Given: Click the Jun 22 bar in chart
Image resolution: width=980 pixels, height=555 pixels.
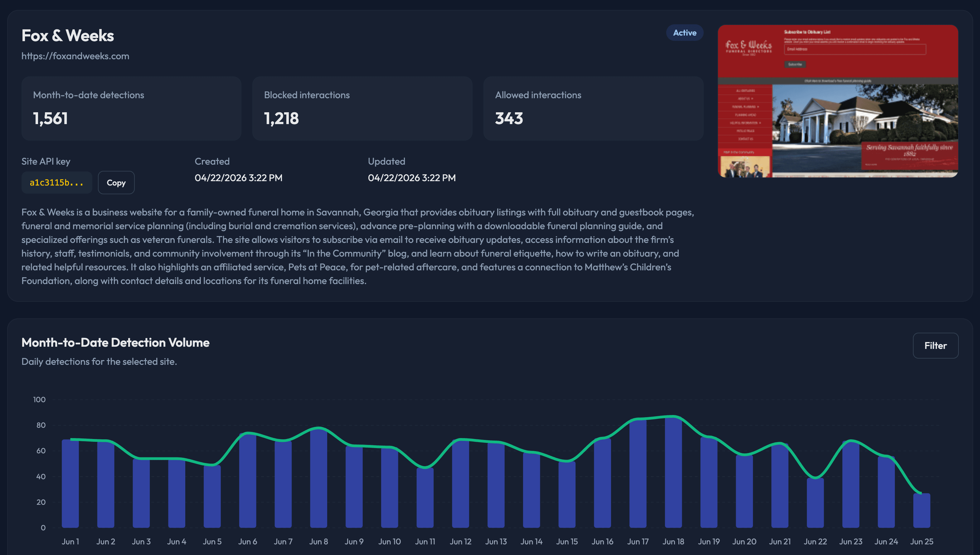Looking at the screenshot, I should tap(815, 503).
